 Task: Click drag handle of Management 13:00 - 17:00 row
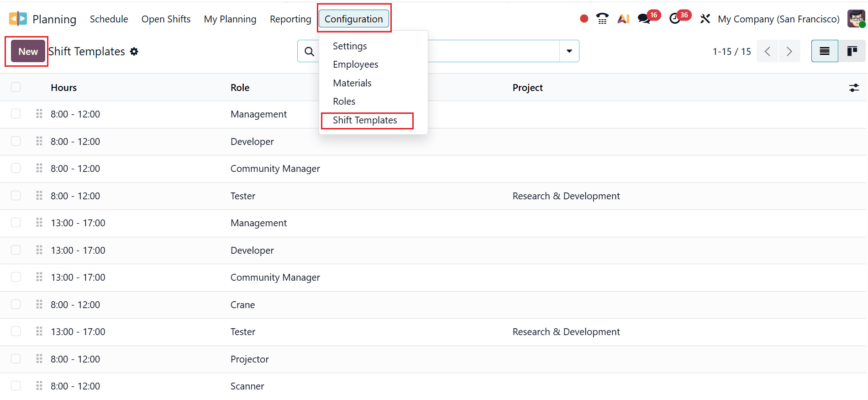pos(39,223)
